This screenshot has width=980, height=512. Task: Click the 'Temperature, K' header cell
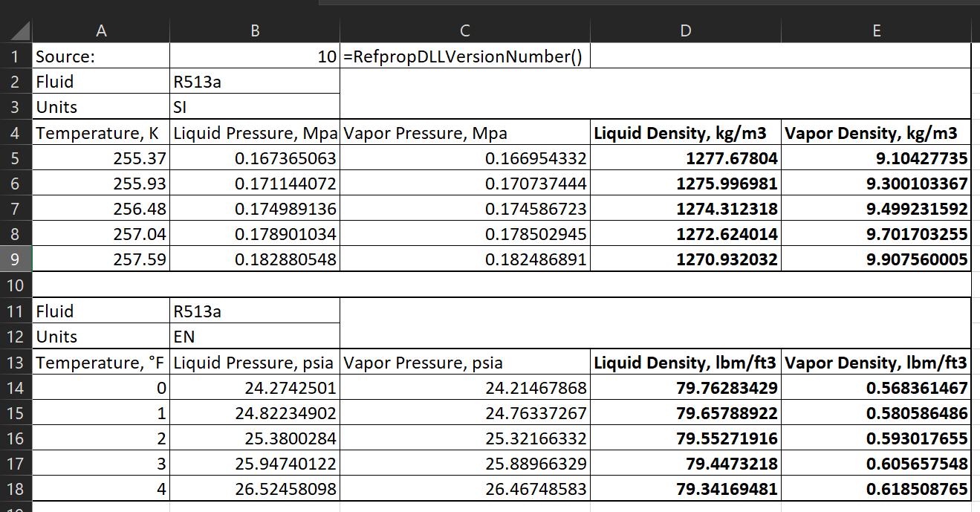click(x=101, y=133)
